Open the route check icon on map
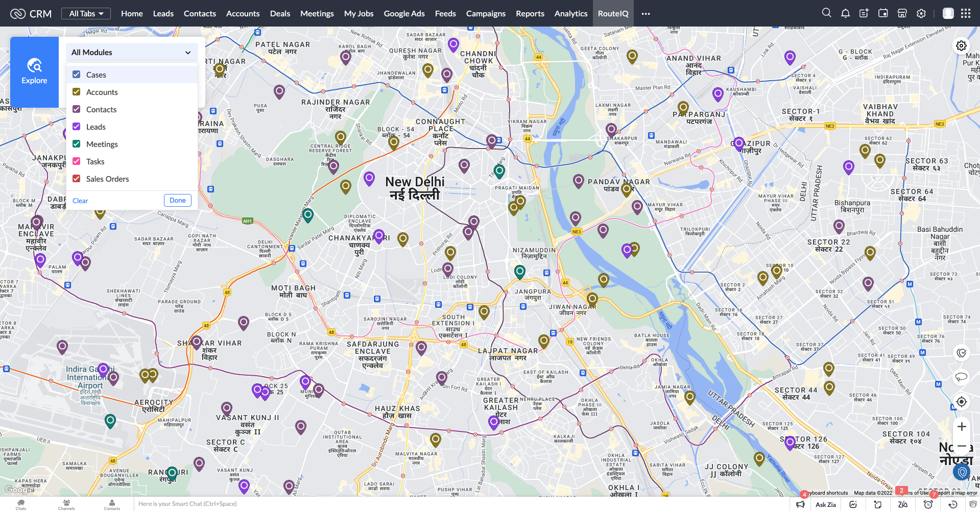The width and height of the screenshot is (980, 511). pyautogui.click(x=961, y=353)
